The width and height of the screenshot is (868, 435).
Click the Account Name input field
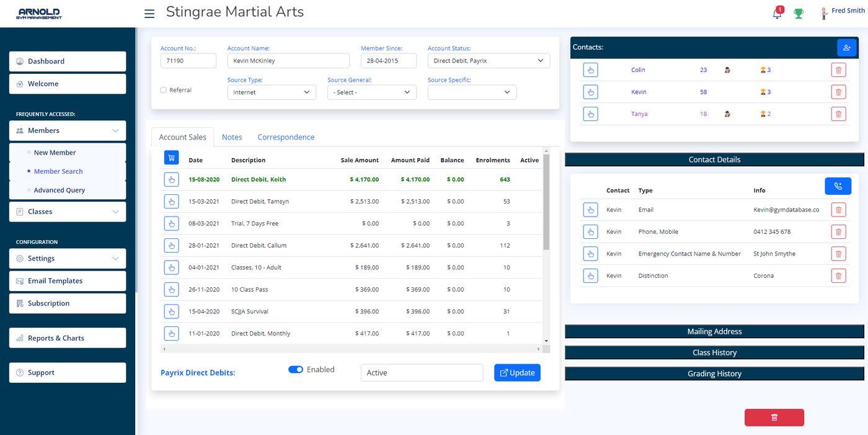click(x=288, y=61)
